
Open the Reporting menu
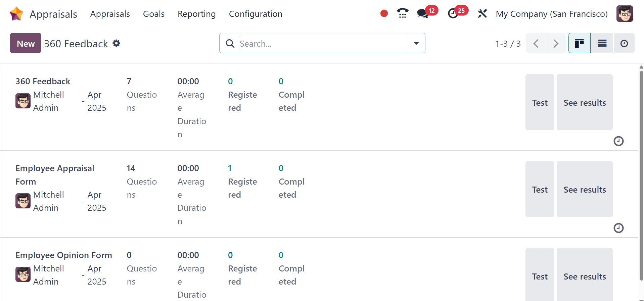196,14
